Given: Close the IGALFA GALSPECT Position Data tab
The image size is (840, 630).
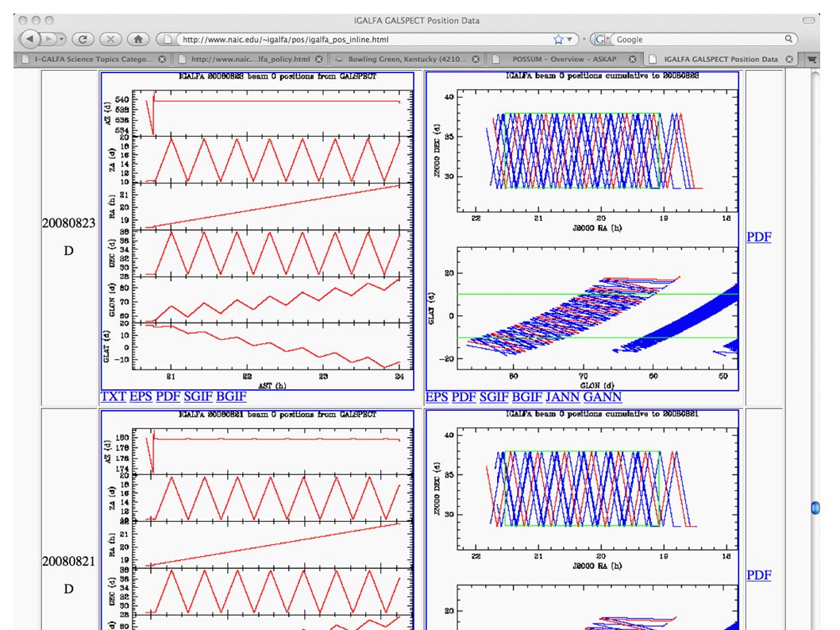Looking at the screenshot, I should (789, 59).
